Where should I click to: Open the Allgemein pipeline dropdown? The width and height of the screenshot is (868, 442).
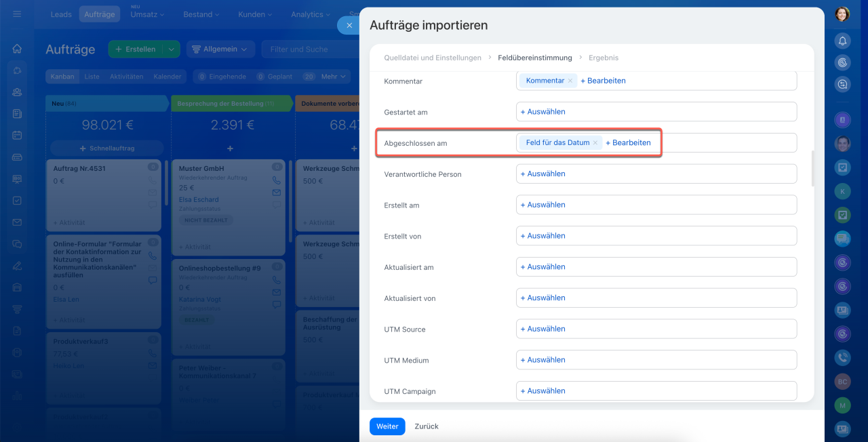coord(220,49)
